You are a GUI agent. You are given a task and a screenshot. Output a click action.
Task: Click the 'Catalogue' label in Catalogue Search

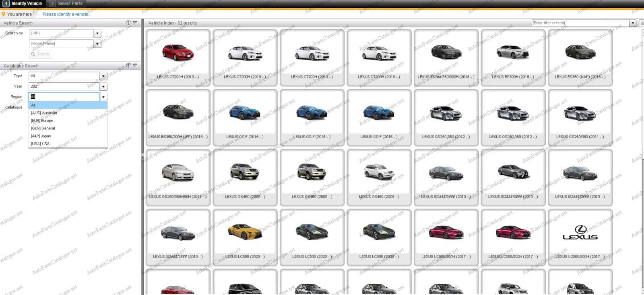14,107
